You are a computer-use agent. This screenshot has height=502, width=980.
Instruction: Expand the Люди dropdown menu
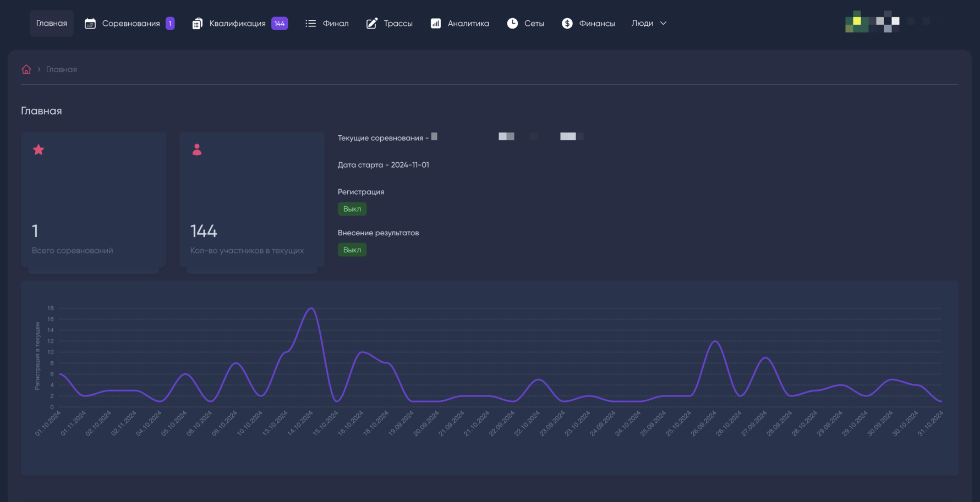coord(643,23)
